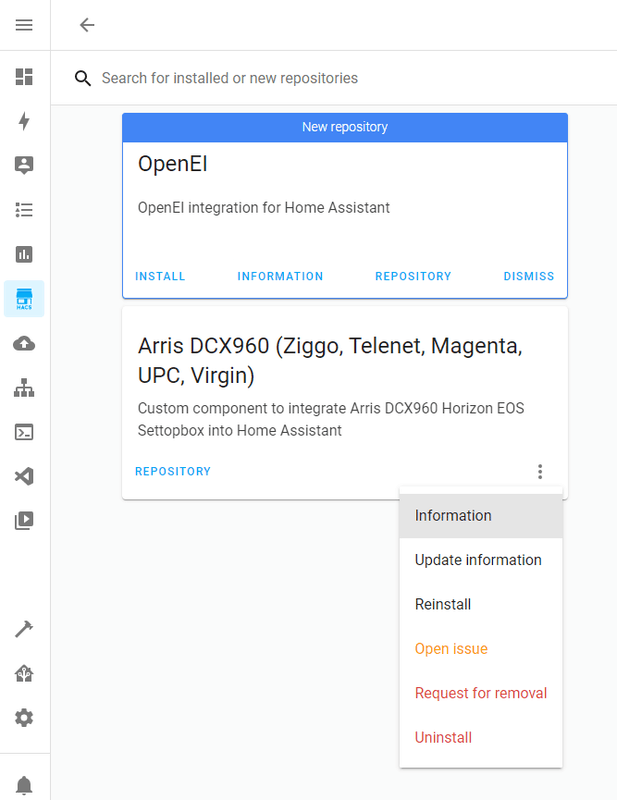Click the Arris DCX960 card title
617x800 pixels.
tap(330, 361)
